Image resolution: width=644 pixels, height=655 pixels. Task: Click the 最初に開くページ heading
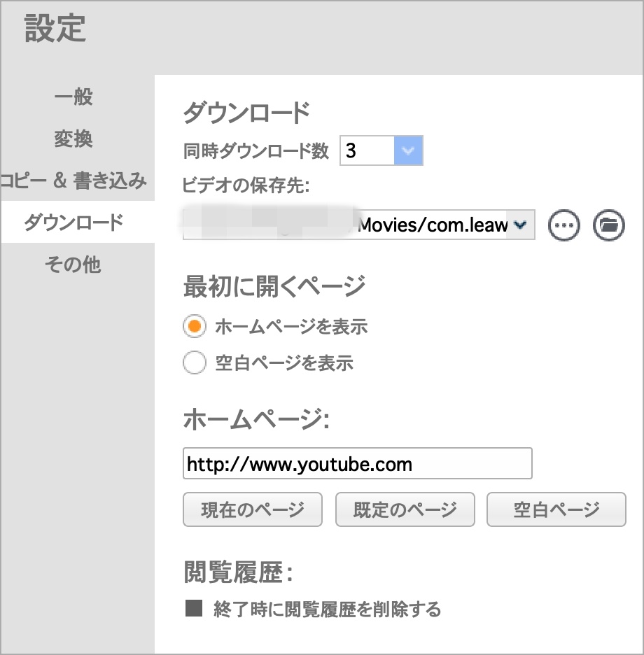pyautogui.click(x=274, y=287)
